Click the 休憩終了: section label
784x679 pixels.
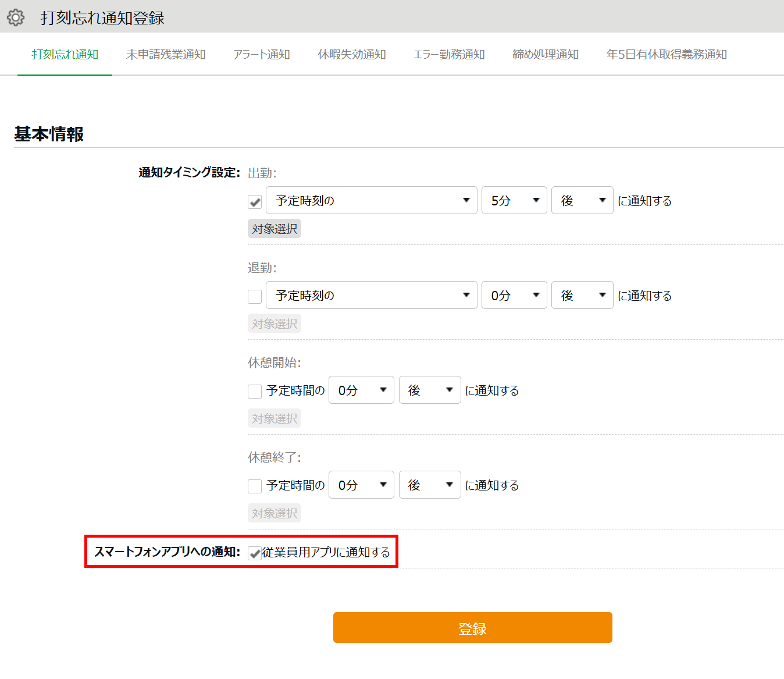point(275,457)
